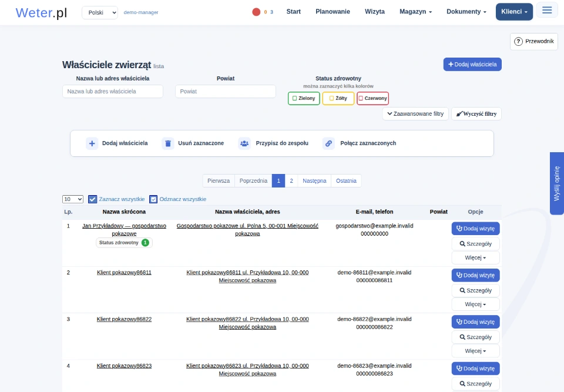Click Poprzednia pagination link
This screenshot has height=392, width=564.
tap(253, 180)
